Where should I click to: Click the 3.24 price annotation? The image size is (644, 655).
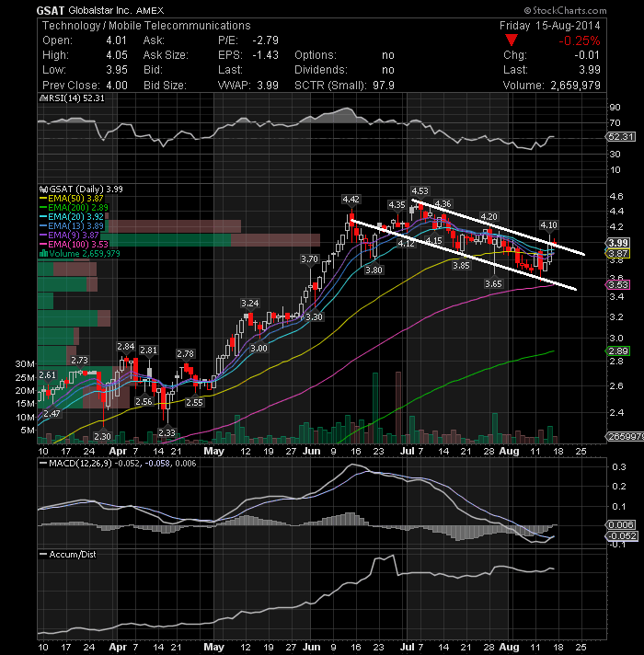[x=249, y=303]
